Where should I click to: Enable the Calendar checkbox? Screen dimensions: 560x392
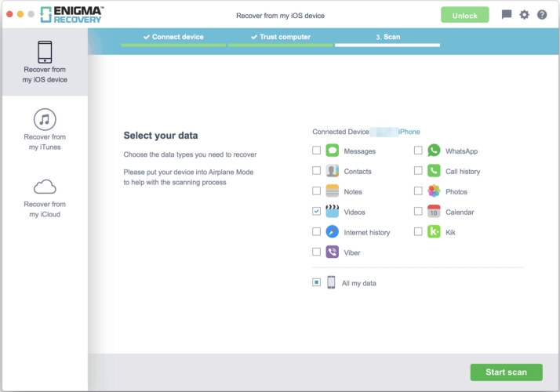click(x=418, y=212)
